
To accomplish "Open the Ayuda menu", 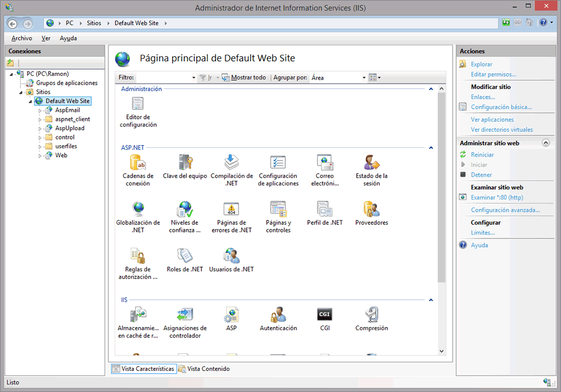I will click(68, 38).
